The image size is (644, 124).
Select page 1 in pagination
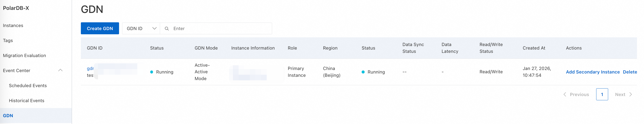602,94
